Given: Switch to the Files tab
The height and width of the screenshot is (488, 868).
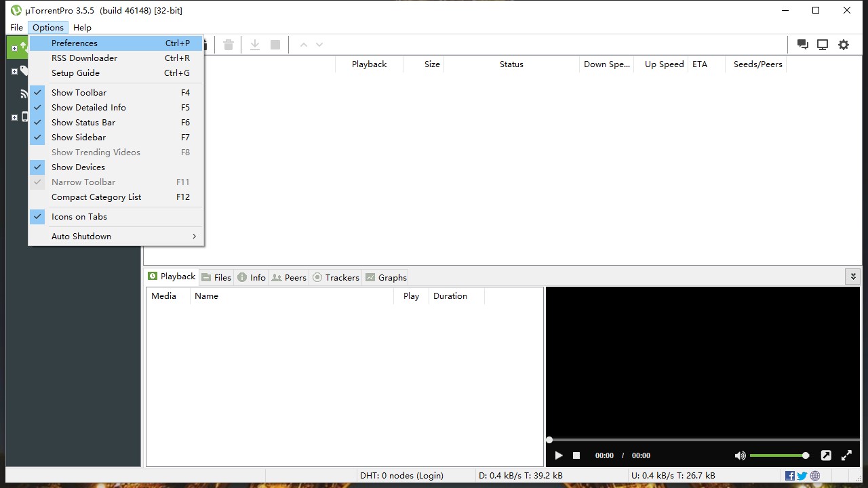Looking at the screenshot, I should pyautogui.click(x=216, y=277).
